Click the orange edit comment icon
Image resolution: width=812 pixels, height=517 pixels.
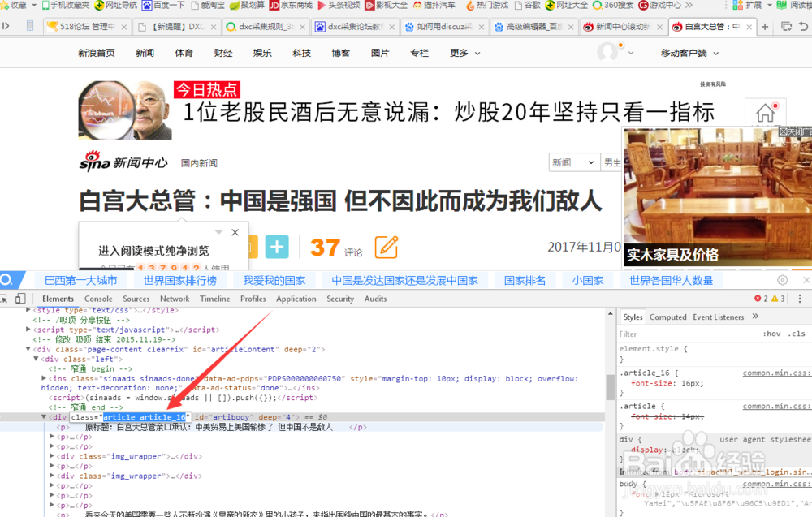click(387, 247)
